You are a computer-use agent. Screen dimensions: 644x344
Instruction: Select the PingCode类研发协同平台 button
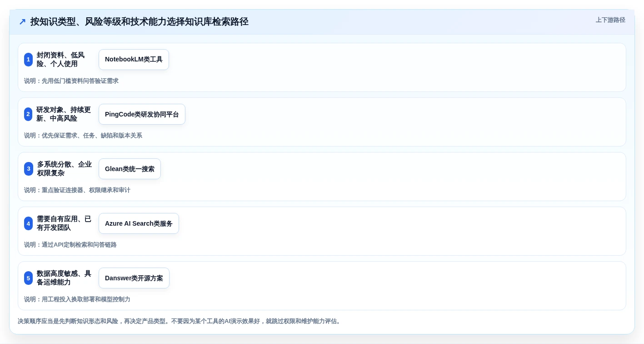(x=142, y=114)
